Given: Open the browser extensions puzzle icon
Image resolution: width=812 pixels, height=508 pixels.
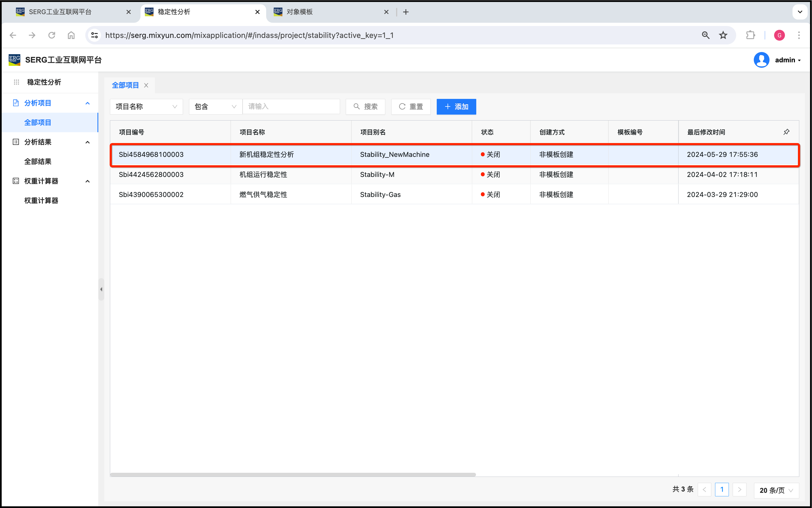Looking at the screenshot, I should click(x=750, y=35).
